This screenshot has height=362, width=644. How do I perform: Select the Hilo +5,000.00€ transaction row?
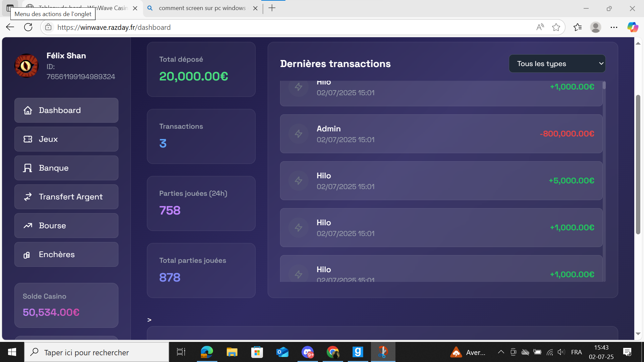pyautogui.click(x=441, y=181)
